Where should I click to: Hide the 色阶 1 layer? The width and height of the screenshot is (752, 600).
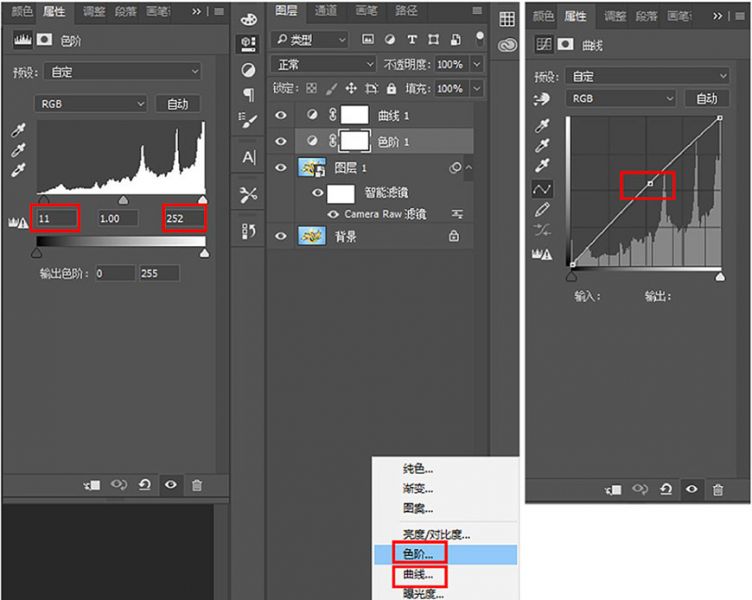[x=281, y=141]
